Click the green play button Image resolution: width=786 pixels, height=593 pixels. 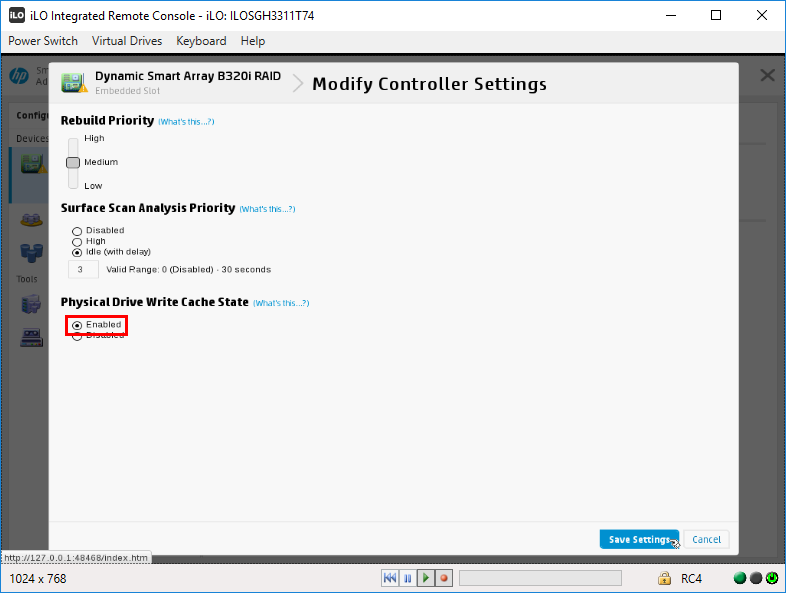click(426, 578)
